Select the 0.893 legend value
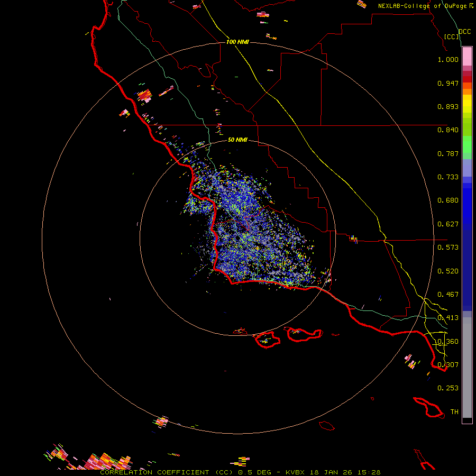 click(x=448, y=106)
